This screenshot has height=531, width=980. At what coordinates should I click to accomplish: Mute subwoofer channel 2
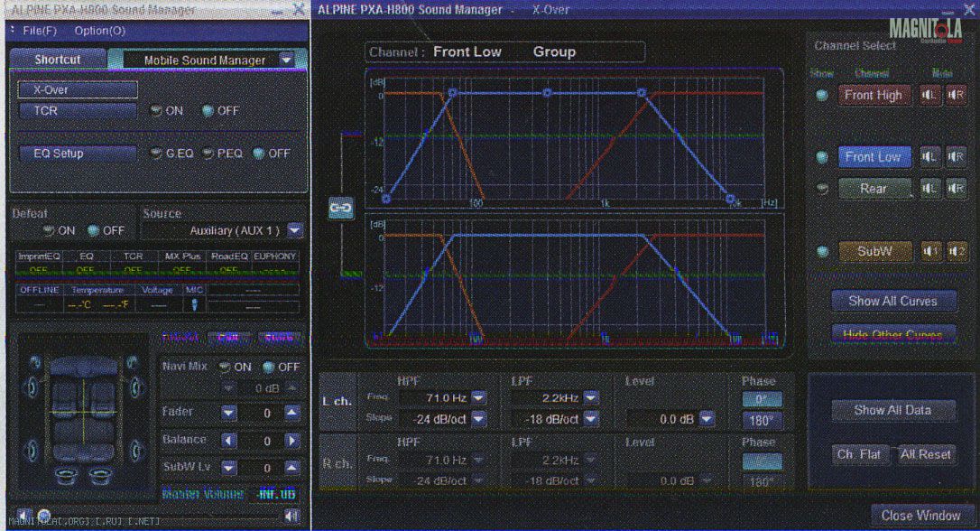(957, 251)
